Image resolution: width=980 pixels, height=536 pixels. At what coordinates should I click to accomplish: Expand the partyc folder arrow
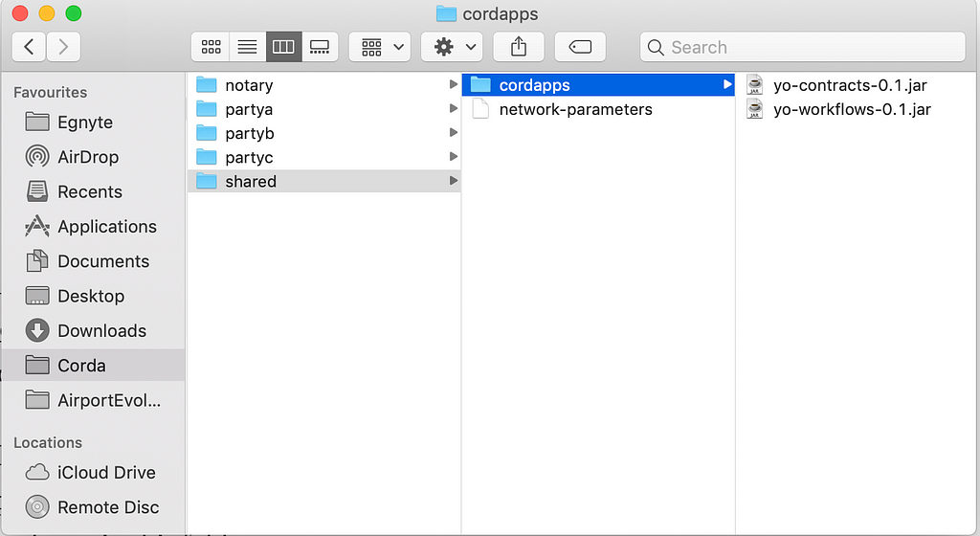coord(453,157)
